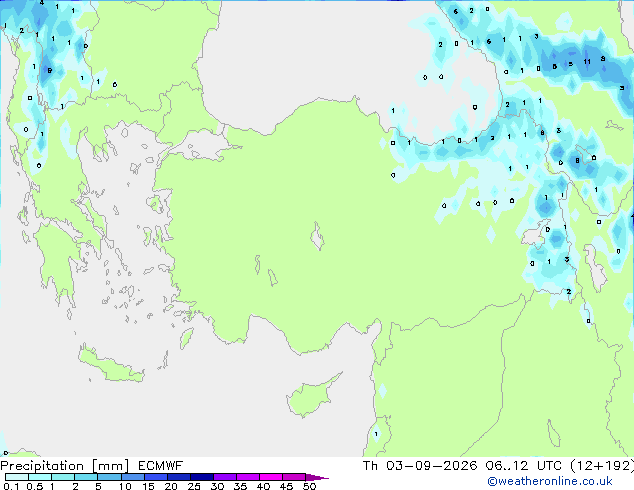
Task: Click the 5–10 mm legend swatch
Action: 109,477
